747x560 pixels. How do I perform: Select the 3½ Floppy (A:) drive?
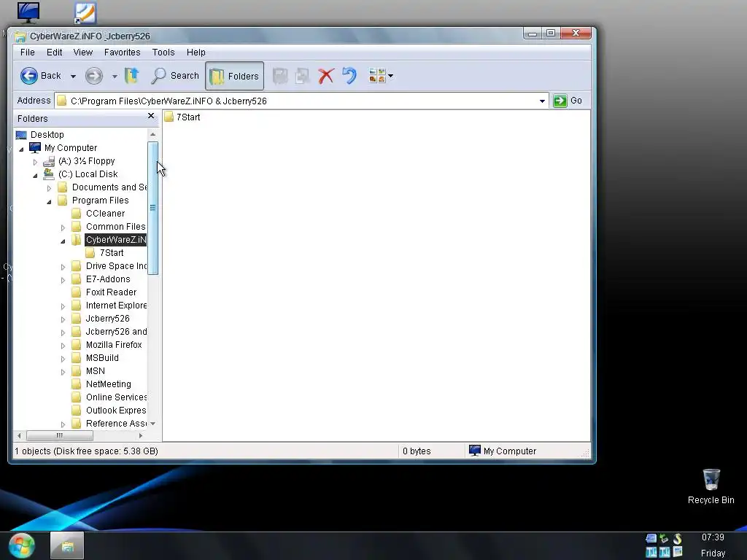(86, 161)
